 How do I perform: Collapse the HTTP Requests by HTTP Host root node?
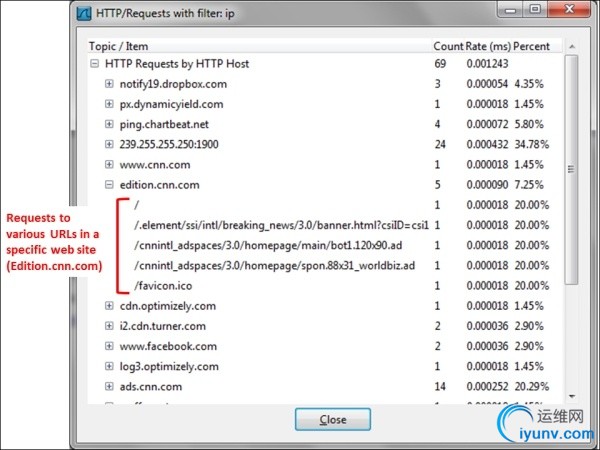coord(95,64)
